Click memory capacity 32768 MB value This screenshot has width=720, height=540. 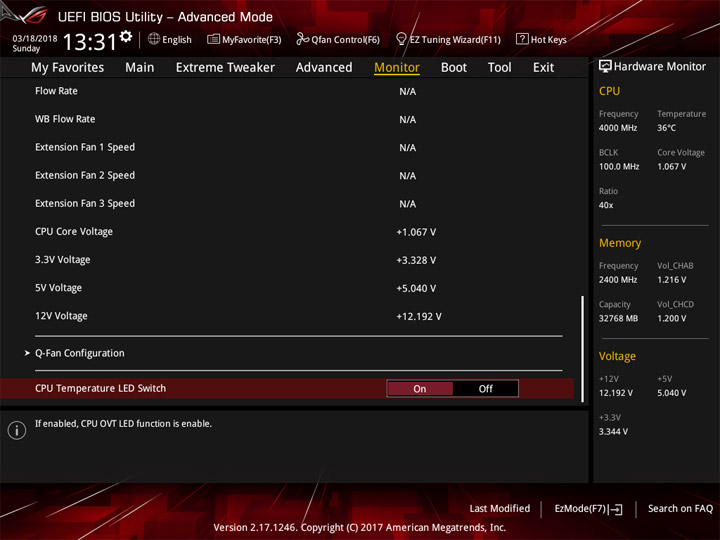[x=618, y=318]
